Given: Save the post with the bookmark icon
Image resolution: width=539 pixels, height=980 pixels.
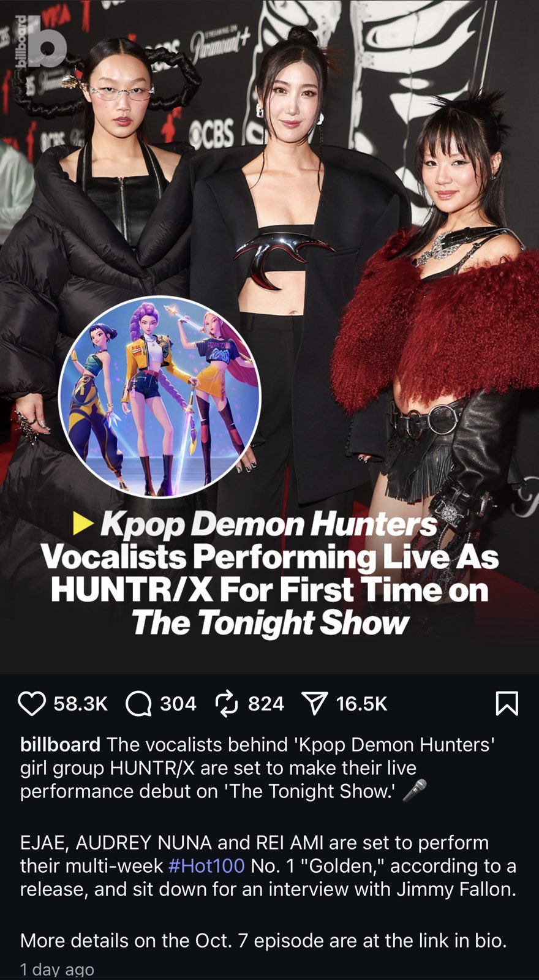Looking at the screenshot, I should pos(507,703).
